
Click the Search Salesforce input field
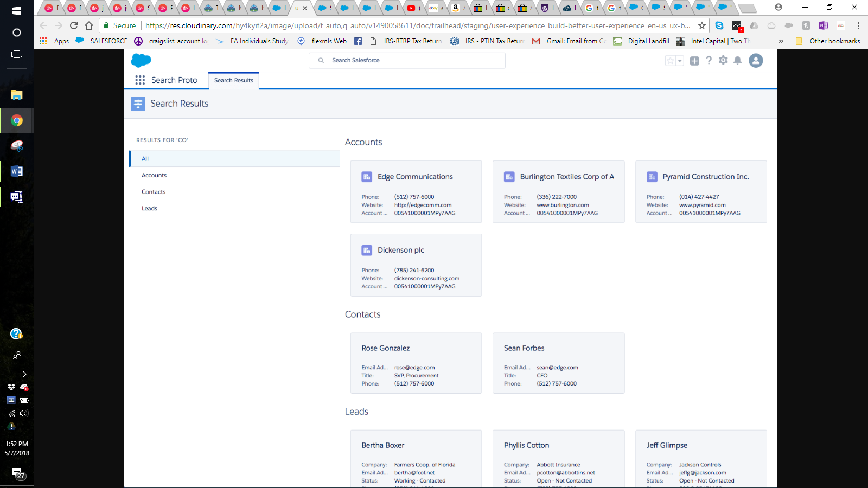pyautogui.click(x=407, y=60)
